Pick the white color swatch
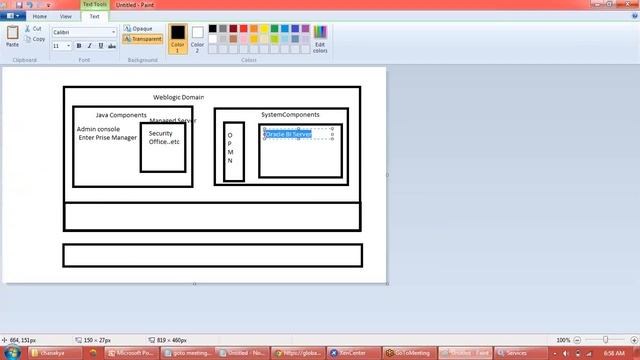 [x=213, y=39]
